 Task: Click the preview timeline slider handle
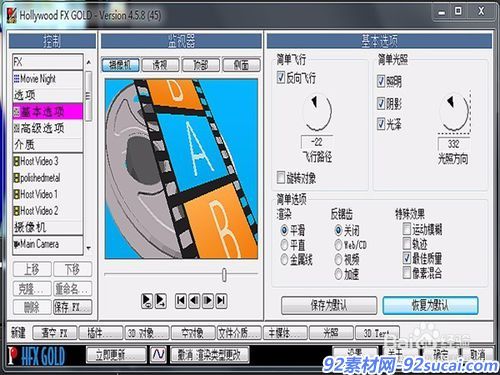[x=224, y=275]
